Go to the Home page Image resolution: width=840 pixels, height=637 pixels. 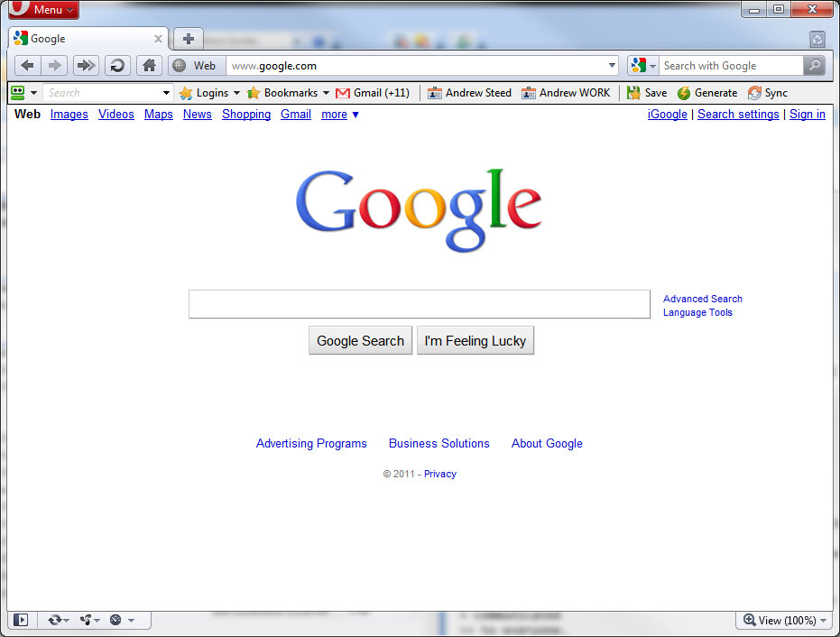click(x=149, y=66)
